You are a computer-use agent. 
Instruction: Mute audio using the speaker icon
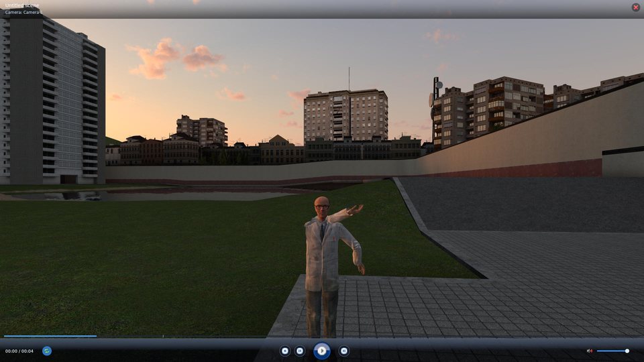[590, 351]
